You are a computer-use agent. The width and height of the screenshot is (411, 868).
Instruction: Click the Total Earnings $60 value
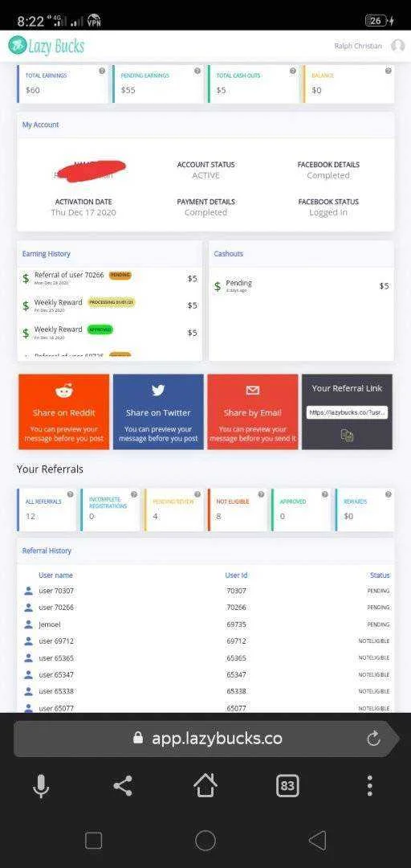(x=33, y=90)
